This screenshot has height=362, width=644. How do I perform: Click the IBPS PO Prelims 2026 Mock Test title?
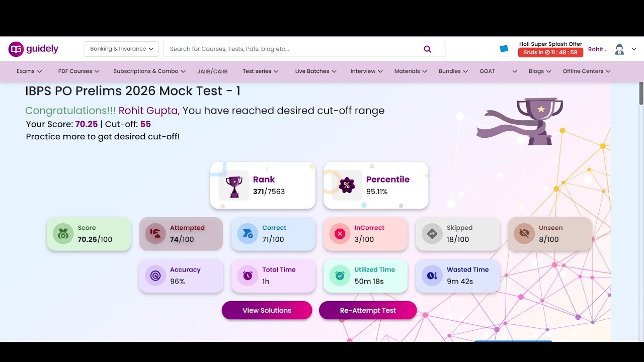tap(133, 91)
